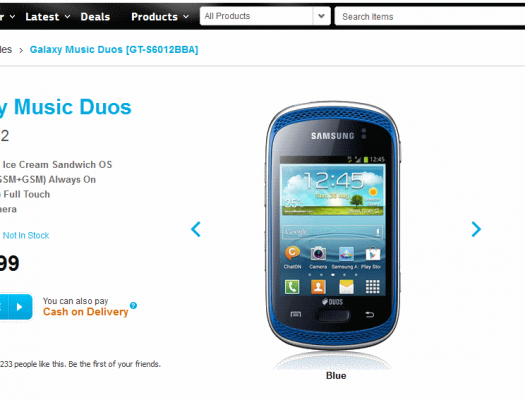Click the apps grid icon on the phone screen

373,287
